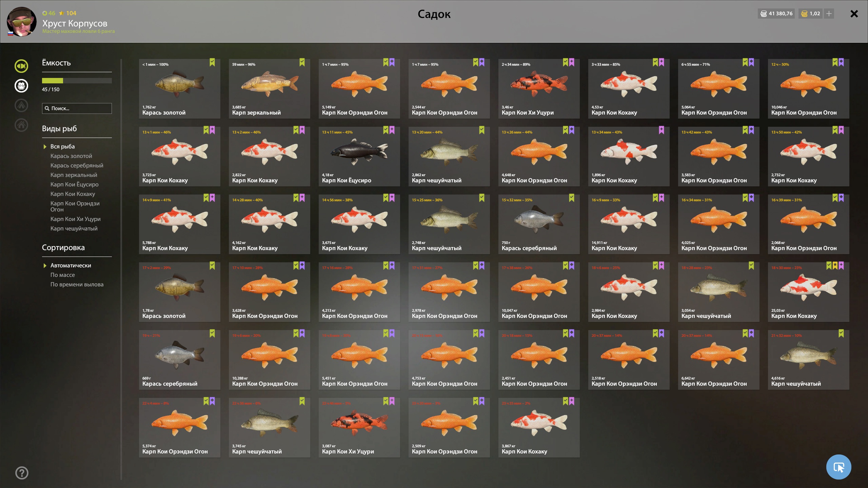This screenshot has height=488, width=868.
Task: Click the blue cursor selection button
Action: 839,467
